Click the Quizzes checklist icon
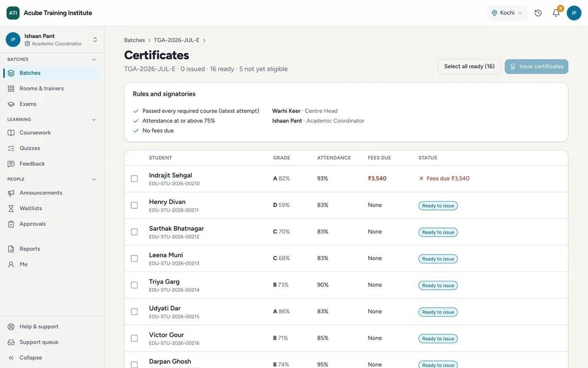This screenshot has height=368, width=588. (x=11, y=148)
